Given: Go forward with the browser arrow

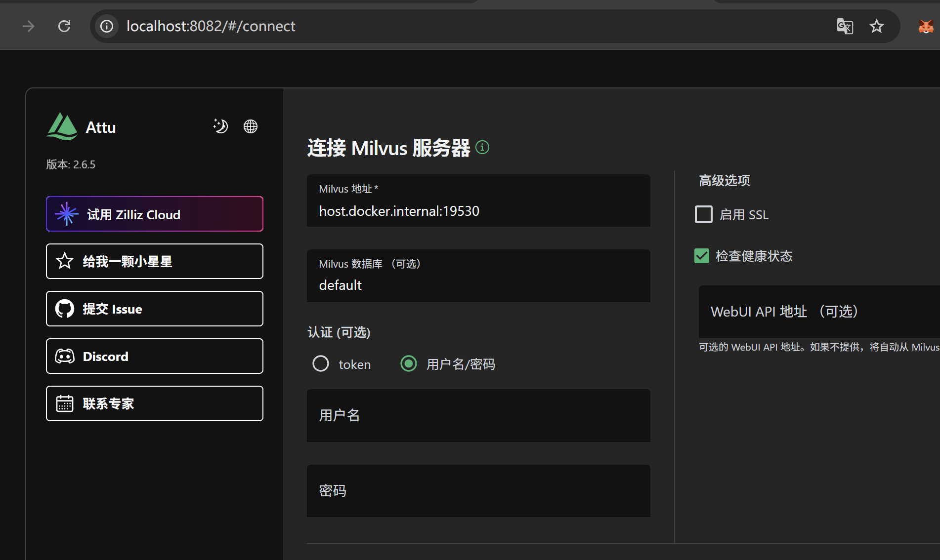Looking at the screenshot, I should click(x=29, y=26).
